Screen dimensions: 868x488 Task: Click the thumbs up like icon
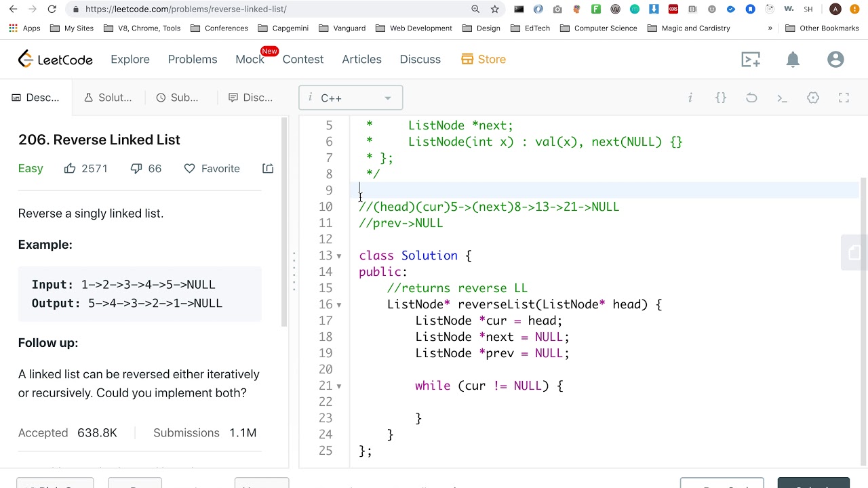pos(70,168)
